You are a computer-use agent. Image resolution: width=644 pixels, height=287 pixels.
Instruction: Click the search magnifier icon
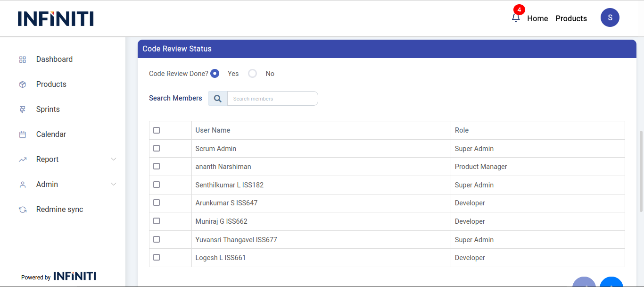218,99
